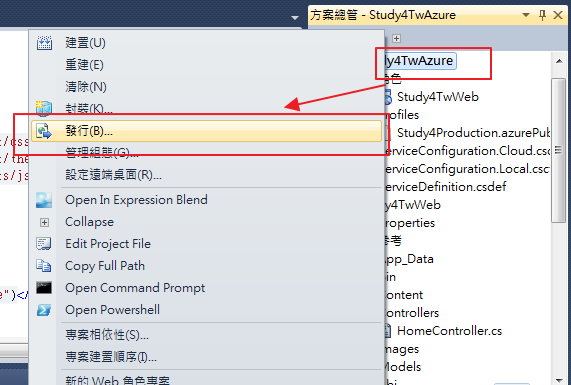Click the Publish (發行) globe icon
571x385 pixels.
(44, 131)
